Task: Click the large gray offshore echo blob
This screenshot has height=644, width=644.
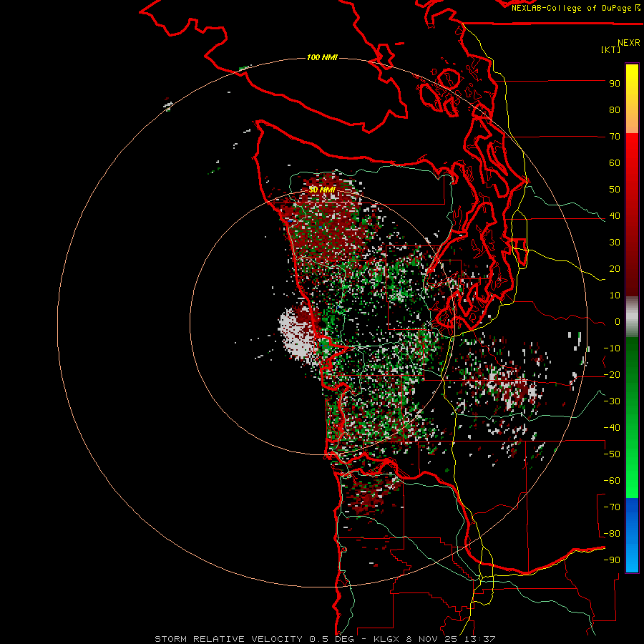Action: (x=296, y=337)
